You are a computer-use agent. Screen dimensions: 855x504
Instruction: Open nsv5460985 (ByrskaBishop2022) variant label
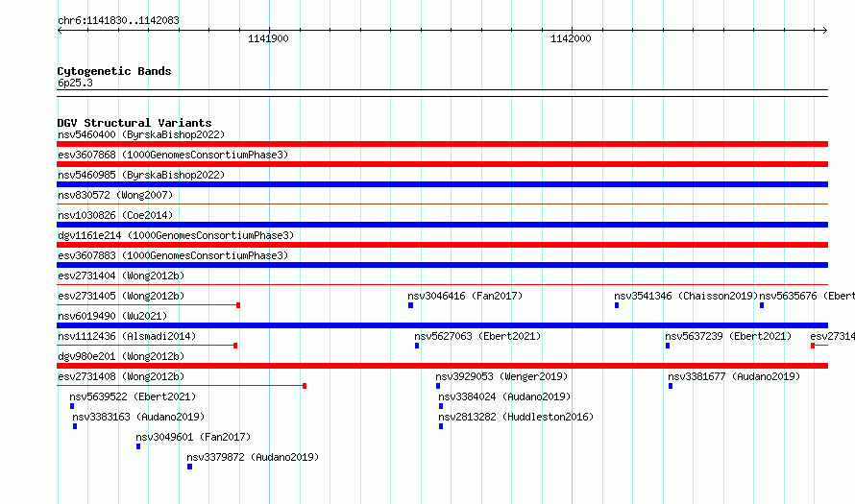[141, 175]
